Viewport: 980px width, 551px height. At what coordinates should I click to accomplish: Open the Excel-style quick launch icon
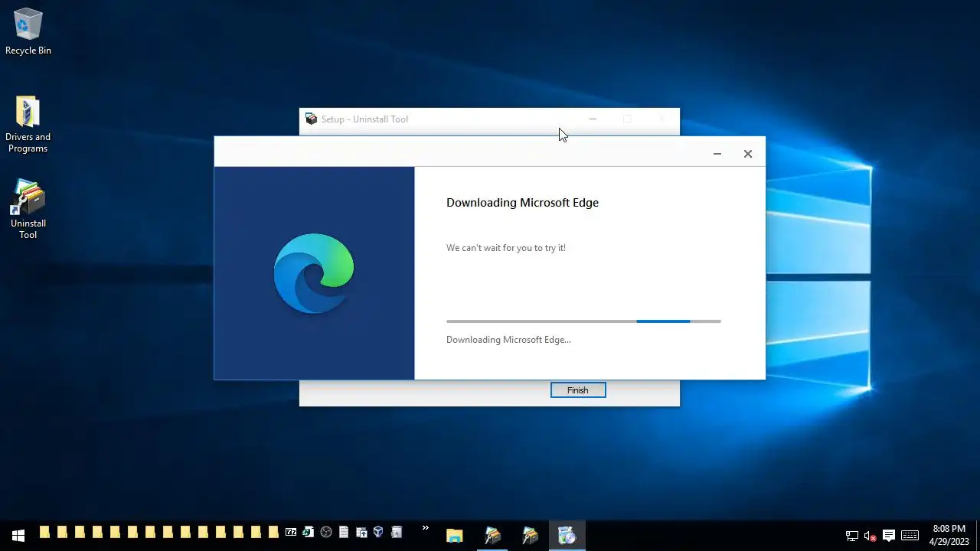(308, 532)
